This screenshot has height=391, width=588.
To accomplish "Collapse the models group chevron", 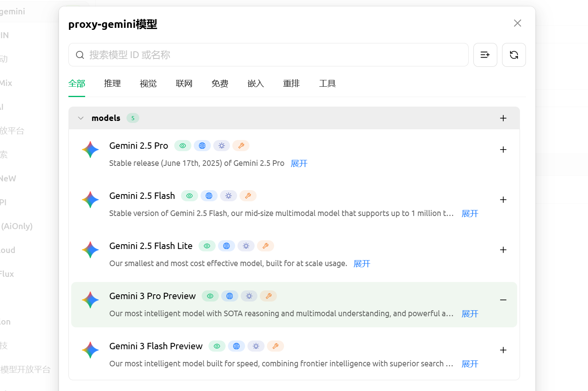I will (81, 118).
